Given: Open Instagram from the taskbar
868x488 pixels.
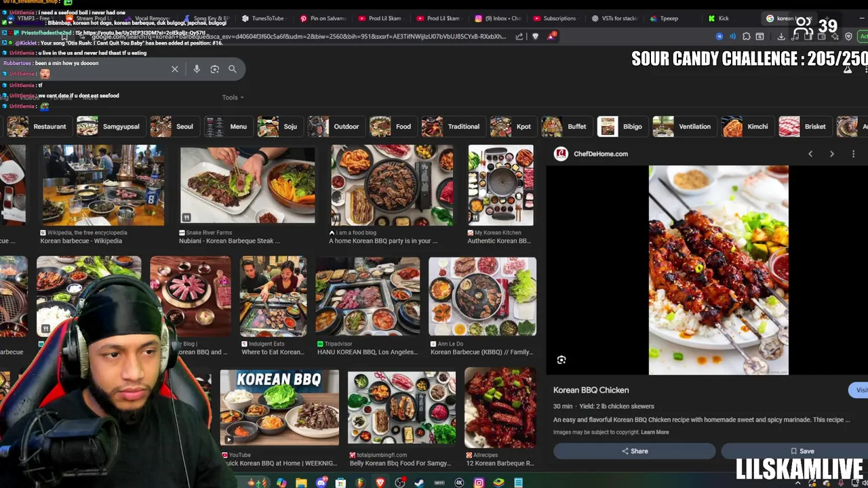Looking at the screenshot, I should pos(479,483).
